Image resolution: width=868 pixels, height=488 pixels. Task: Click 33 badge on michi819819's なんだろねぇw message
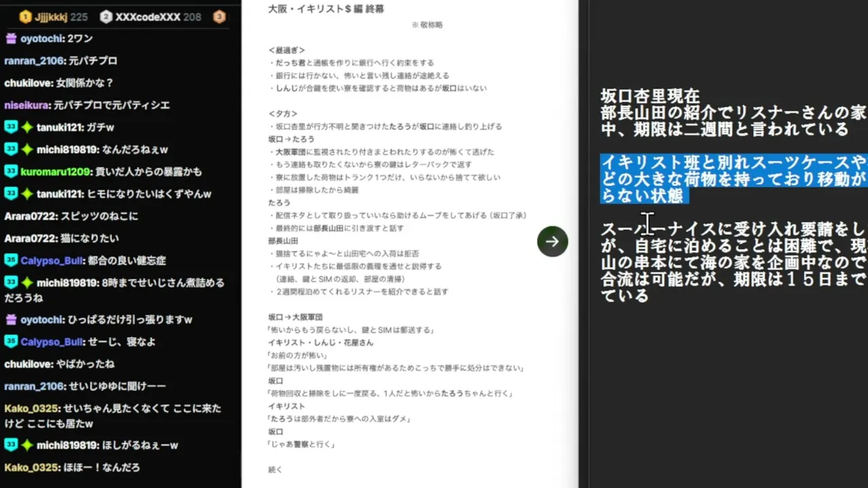(11, 150)
